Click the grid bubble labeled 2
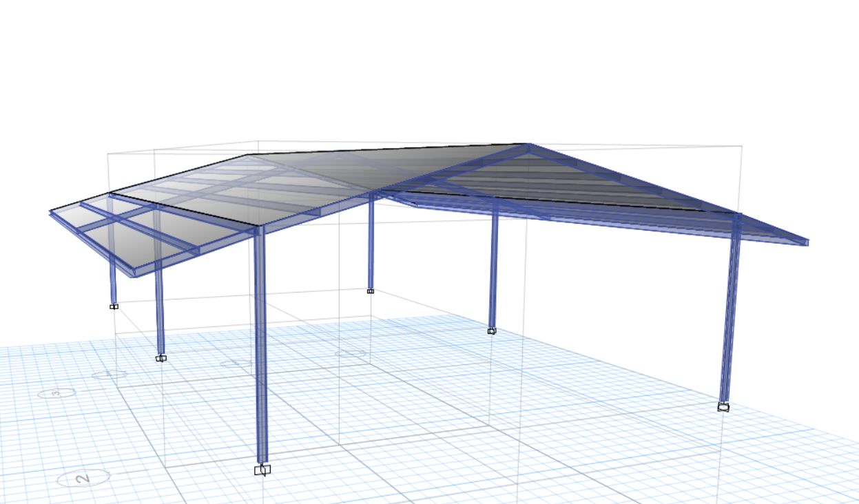This screenshot has height=504, width=859. 83,478
